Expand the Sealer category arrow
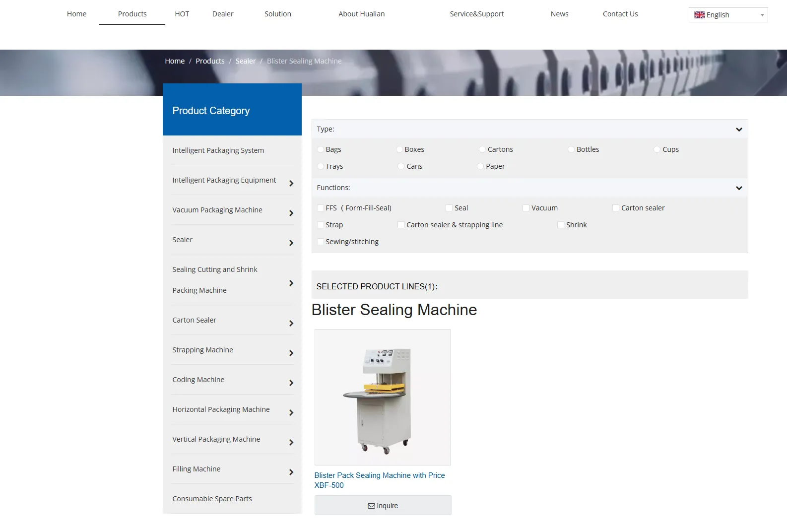The width and height of the screenshot is (787, 532). pos(291,243)
